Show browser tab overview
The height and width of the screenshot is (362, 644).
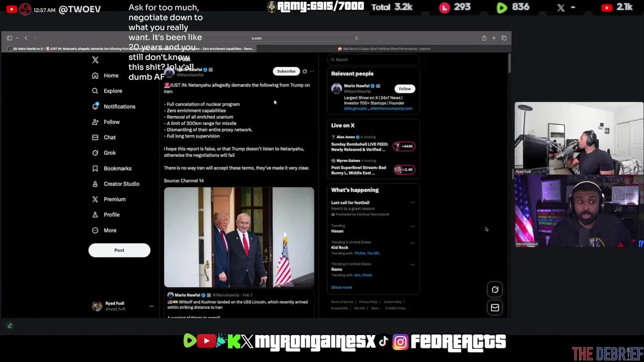click(x=504, y=38)
